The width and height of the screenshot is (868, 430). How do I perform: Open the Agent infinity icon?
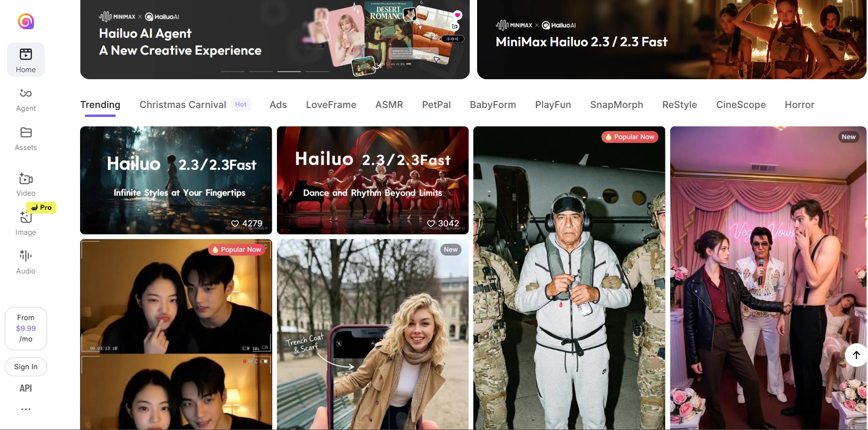pos(26,93)
